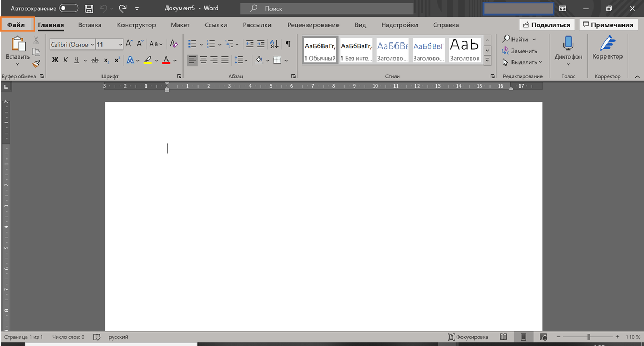Open the Файл tab
Screen dimensions: 644x346
[x=16, y=25]
